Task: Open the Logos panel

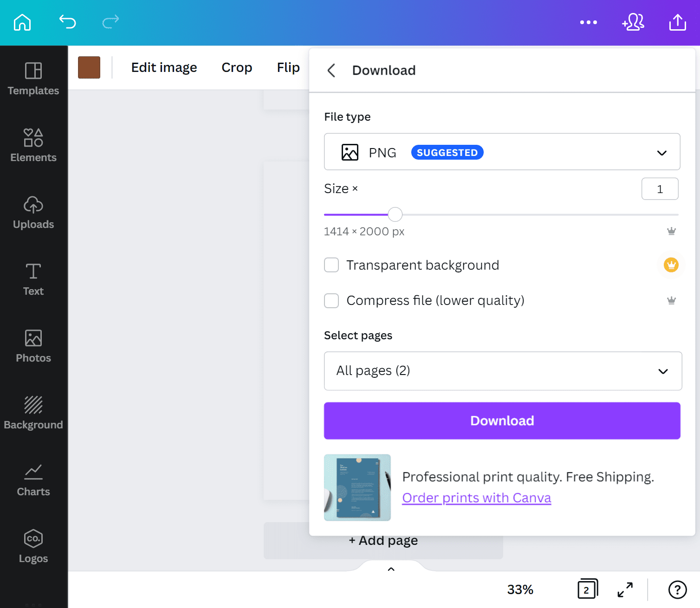Action: point(33,547)
